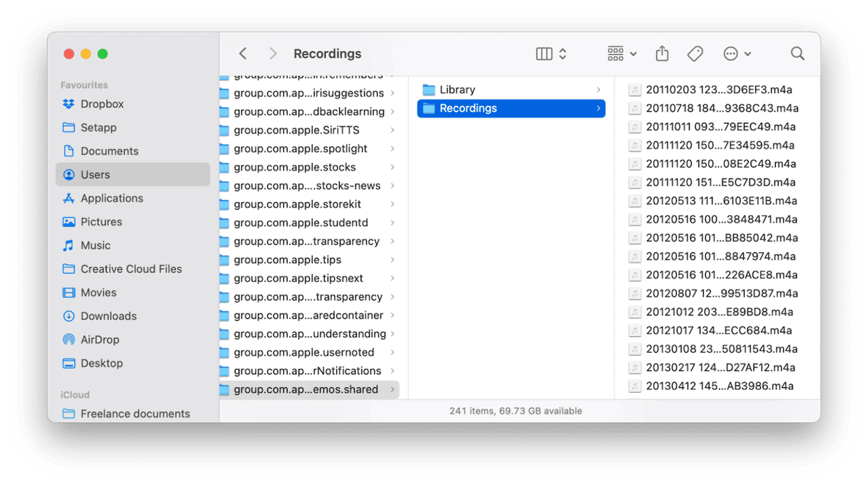The image size is (868, 485).
Task: Open the Group By dropdown
Action: coord(622,54)
